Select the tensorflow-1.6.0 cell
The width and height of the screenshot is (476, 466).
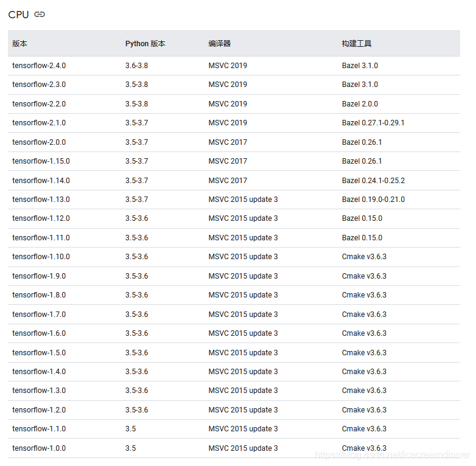(x=39, y=333)
